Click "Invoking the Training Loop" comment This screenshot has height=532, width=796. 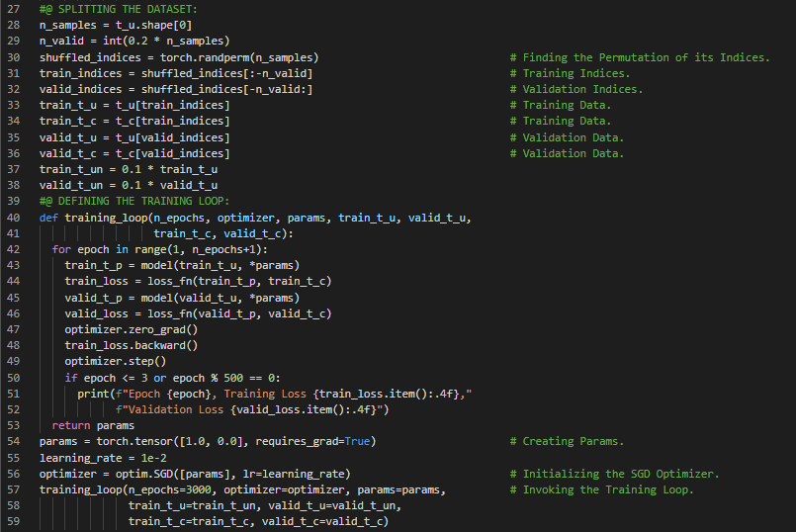tap(608, 489)
